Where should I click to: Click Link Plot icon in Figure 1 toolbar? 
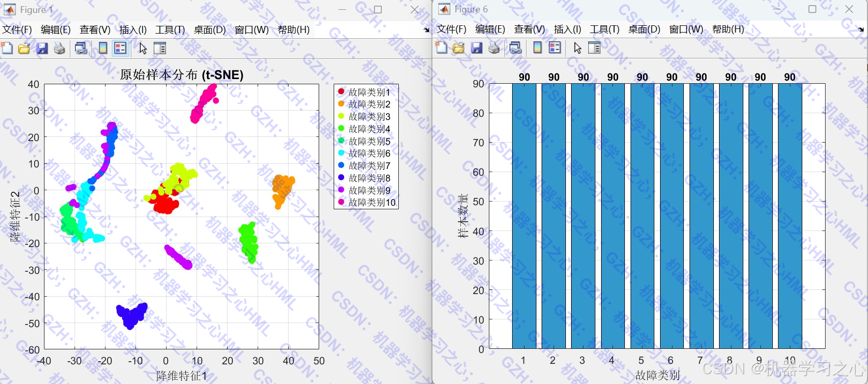pyautogui.click(x=81, y=49)
